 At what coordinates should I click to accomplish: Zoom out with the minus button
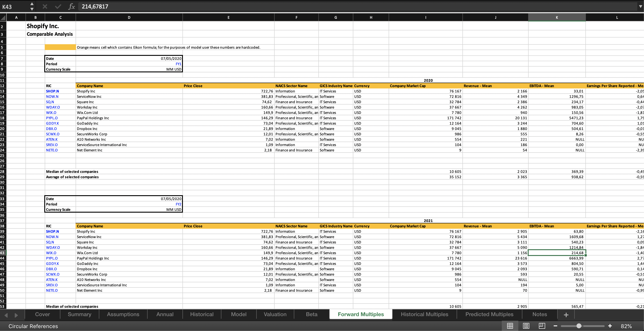tap(555, 326)
